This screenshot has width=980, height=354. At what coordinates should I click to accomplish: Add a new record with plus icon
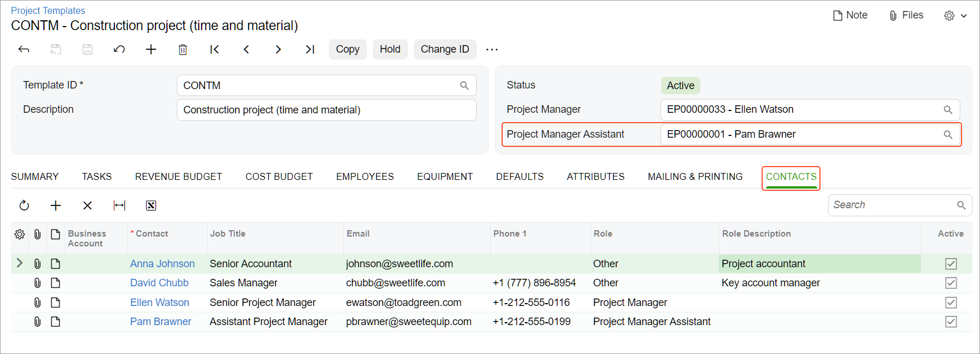151,50
